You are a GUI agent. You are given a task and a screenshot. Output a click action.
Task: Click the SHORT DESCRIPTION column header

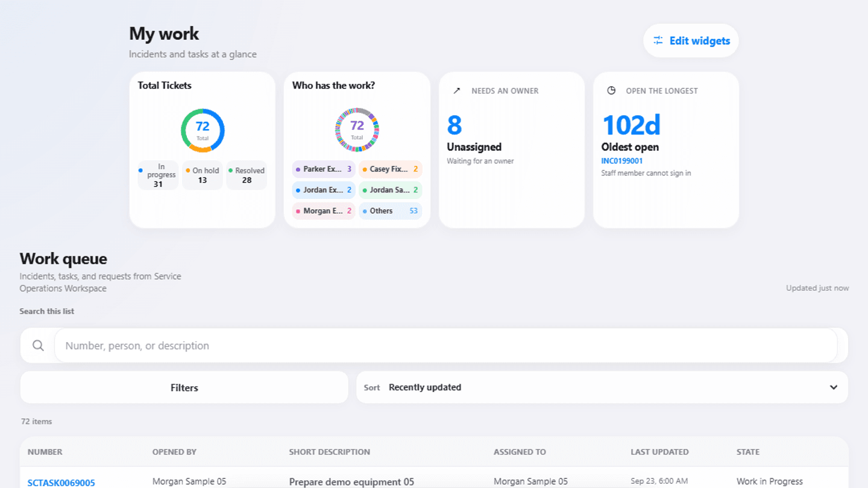click(330, 452)
